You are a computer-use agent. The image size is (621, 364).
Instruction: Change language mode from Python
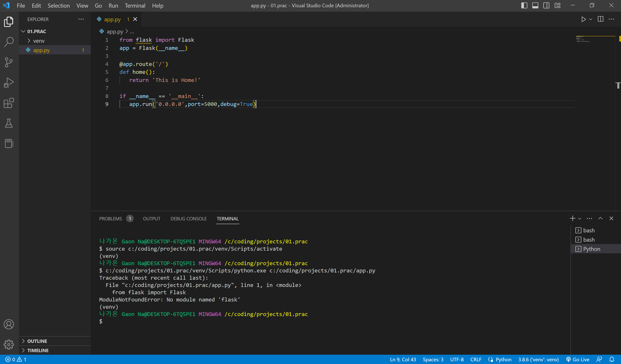[x=504, y=360]
